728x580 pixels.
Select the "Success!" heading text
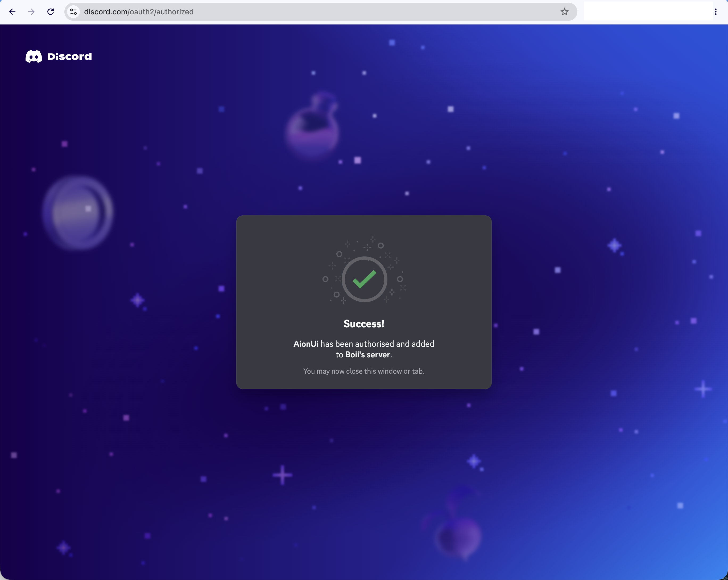(364, 324)
